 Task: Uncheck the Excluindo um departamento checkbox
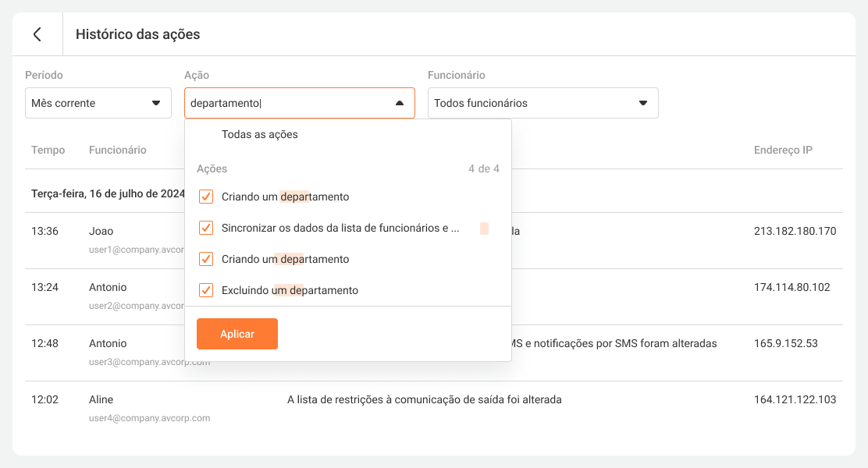[206, 290]
